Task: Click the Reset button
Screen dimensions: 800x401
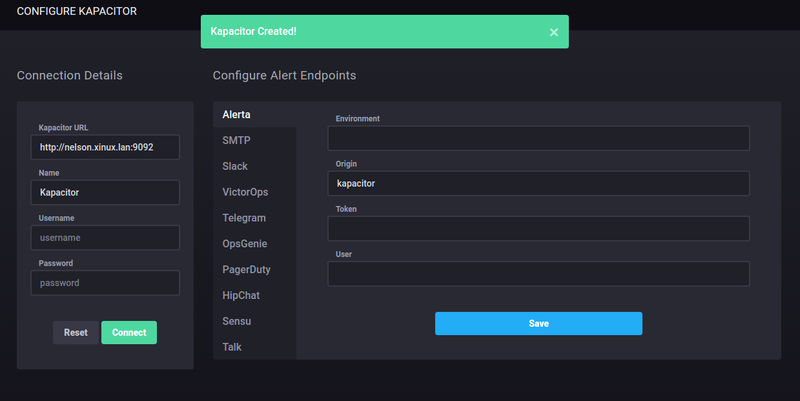Action: coord(76,332)
